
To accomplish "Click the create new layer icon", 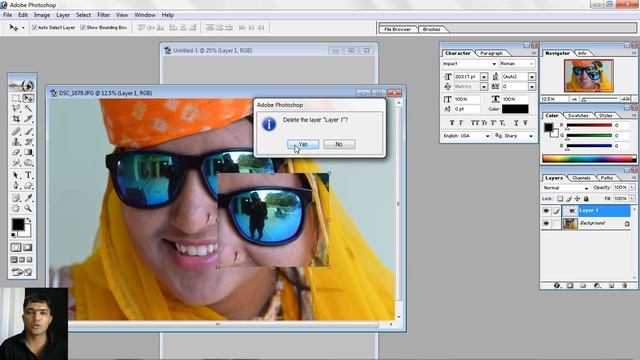I will point(611,285).
